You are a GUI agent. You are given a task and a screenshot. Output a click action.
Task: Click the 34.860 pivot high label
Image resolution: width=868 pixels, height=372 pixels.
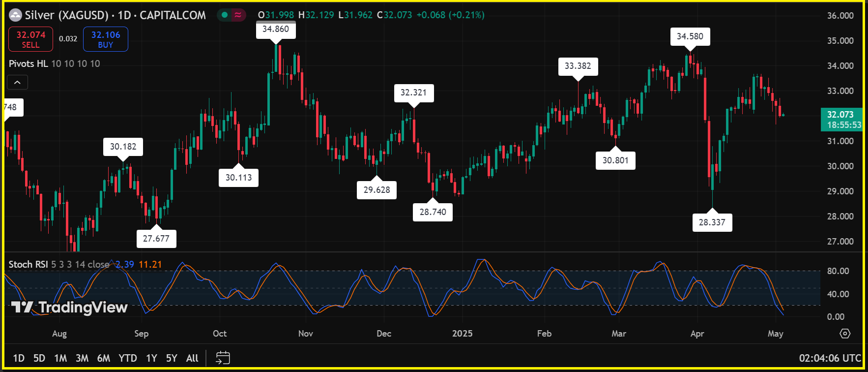click(x=276, y=29)
